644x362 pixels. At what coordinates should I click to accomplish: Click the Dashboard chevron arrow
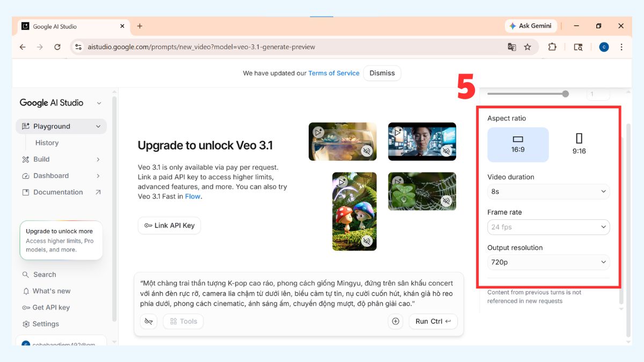98,176
